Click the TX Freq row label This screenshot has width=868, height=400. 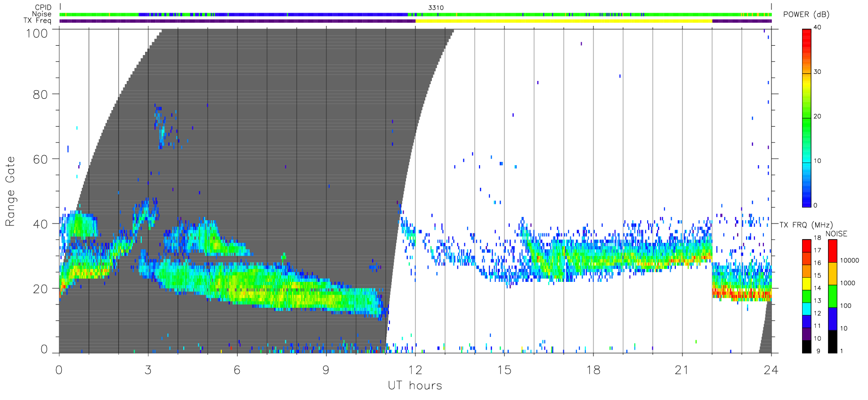(37, 21)
